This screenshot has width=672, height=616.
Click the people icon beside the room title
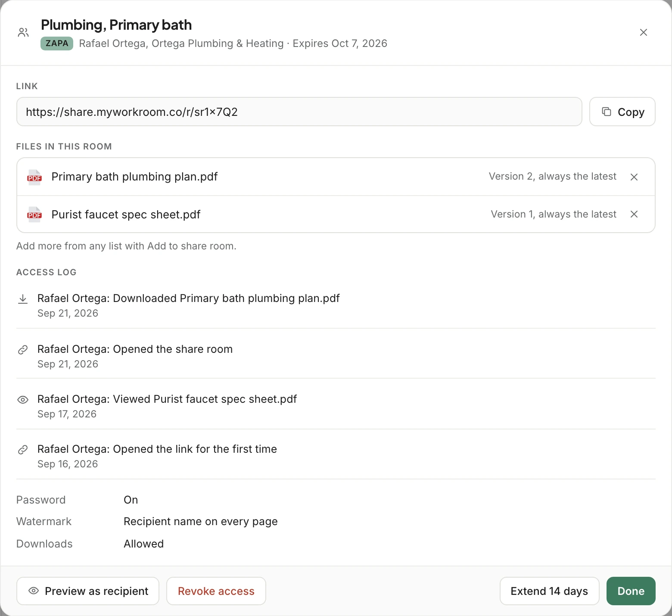point(23,32)
